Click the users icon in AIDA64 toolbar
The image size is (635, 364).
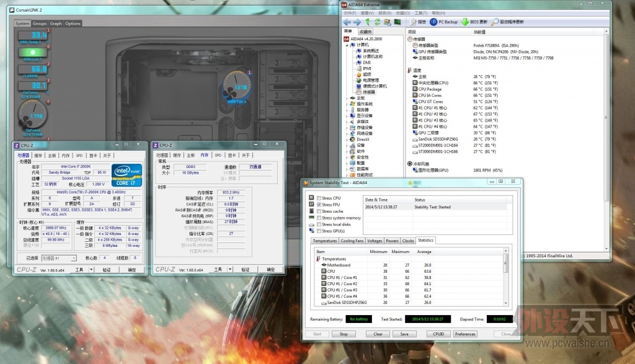coord(388,22)
